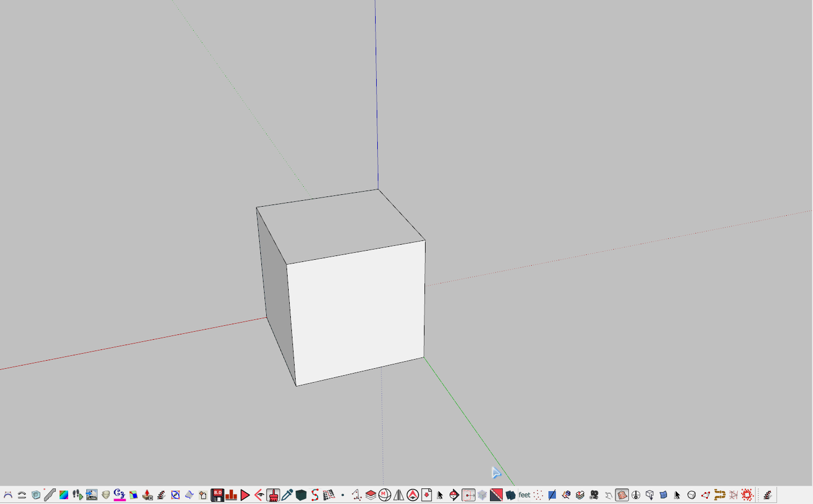The height and width of the screenshot is (504, 813).
Task: Toggle the highlighted red paint brush tool
Action: (273, 495)
